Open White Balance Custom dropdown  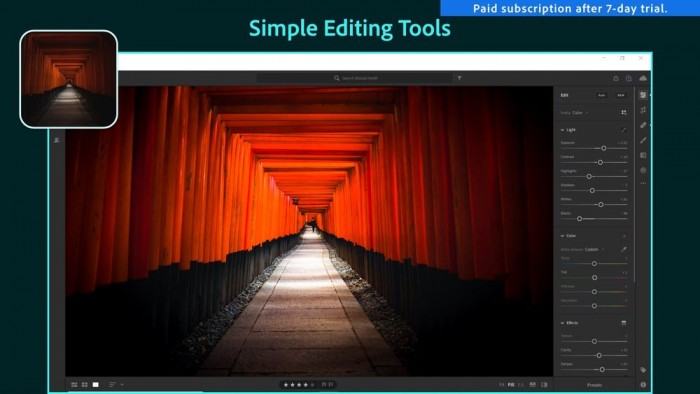coord(594,249)
